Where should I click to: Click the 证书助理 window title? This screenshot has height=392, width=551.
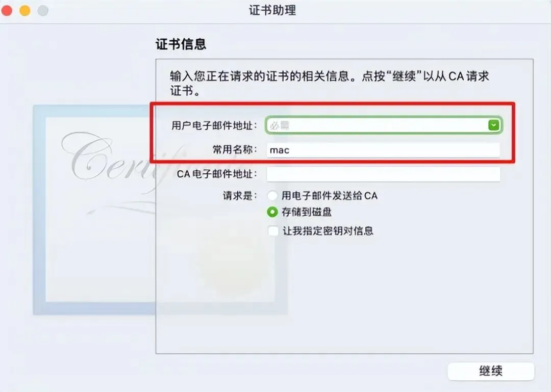point(272,10)
